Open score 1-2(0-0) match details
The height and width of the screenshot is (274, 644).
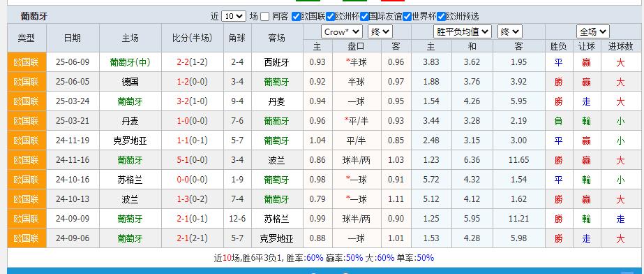pos(192,82)
